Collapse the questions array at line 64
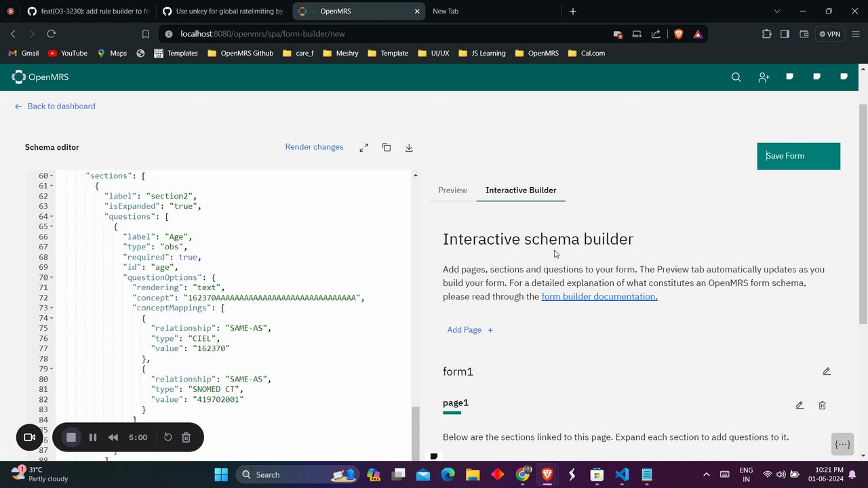 pyautogui.click(x=52, y=217)
